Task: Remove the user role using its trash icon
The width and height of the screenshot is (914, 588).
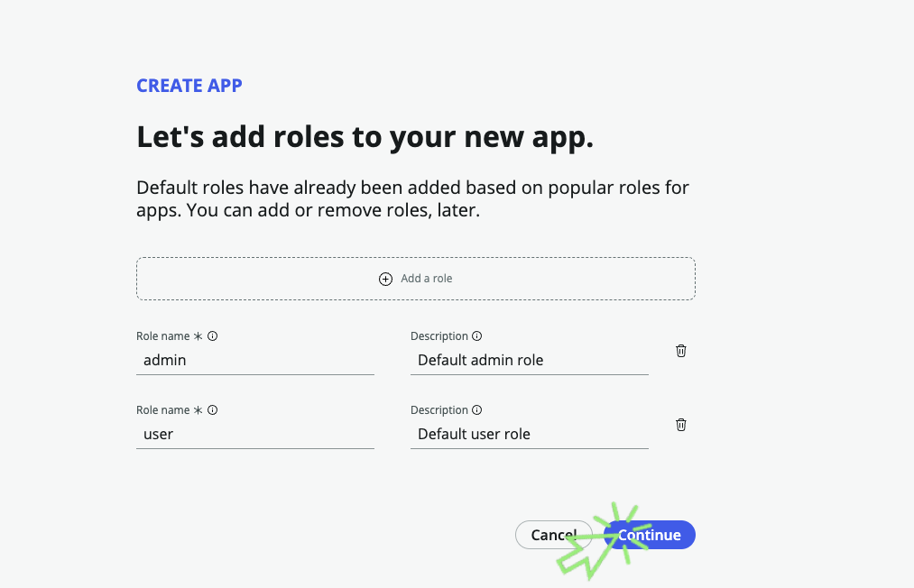Action: pos(681,425)
